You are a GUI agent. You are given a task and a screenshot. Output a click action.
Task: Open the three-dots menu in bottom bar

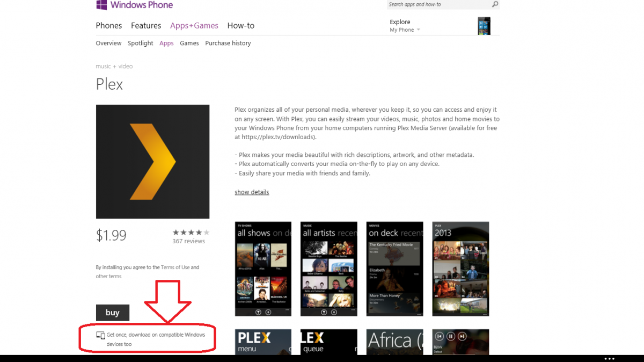(609, 358)
